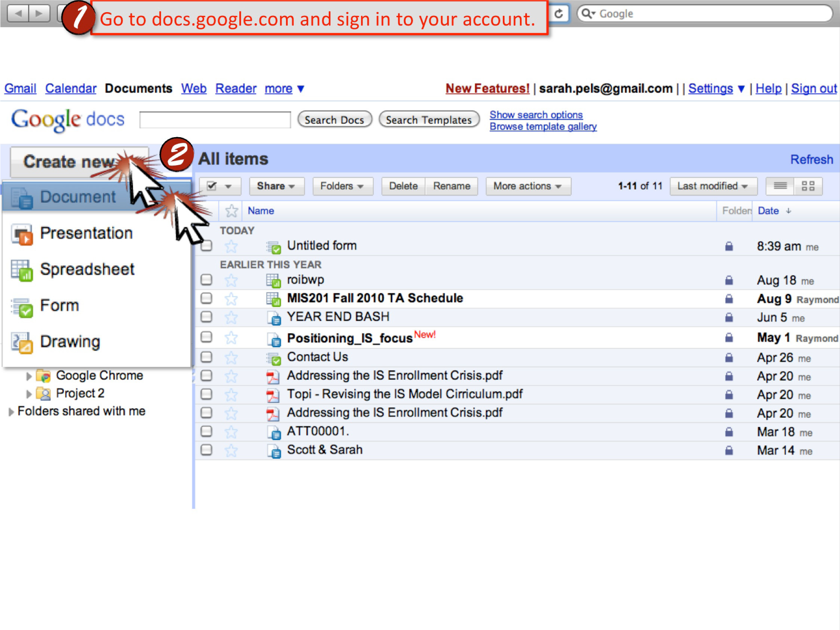Sort by the Date column header
Image resolution: width=840 pixels, height=630 pixels.
pyautogui.click(x=774, y=211)
